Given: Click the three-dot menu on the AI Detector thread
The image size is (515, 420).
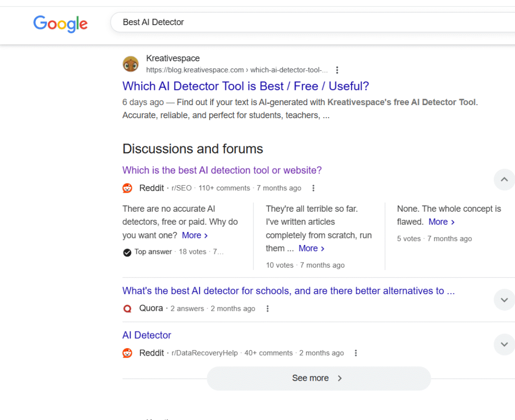Looking at the screenshot, I should coord(356,353).
